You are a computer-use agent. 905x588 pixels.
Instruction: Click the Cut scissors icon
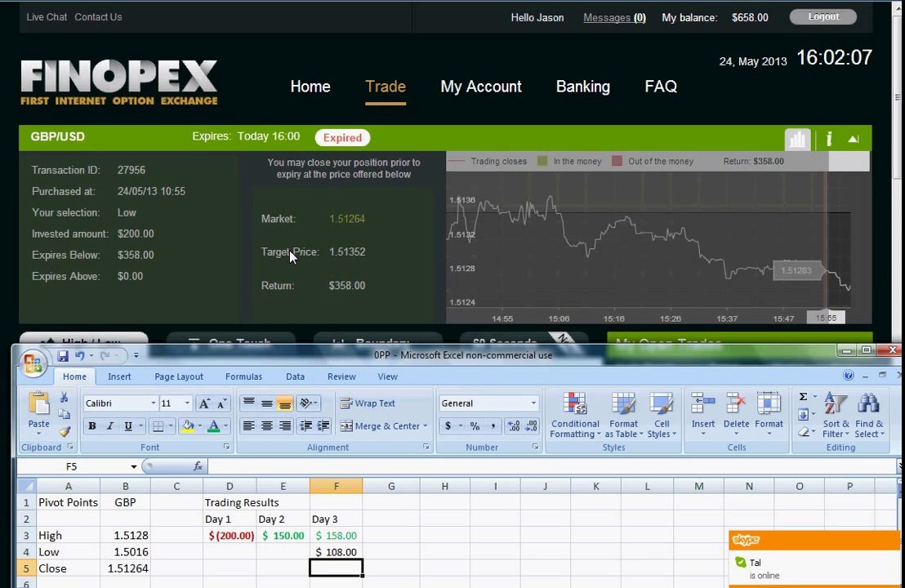point(64,398)
